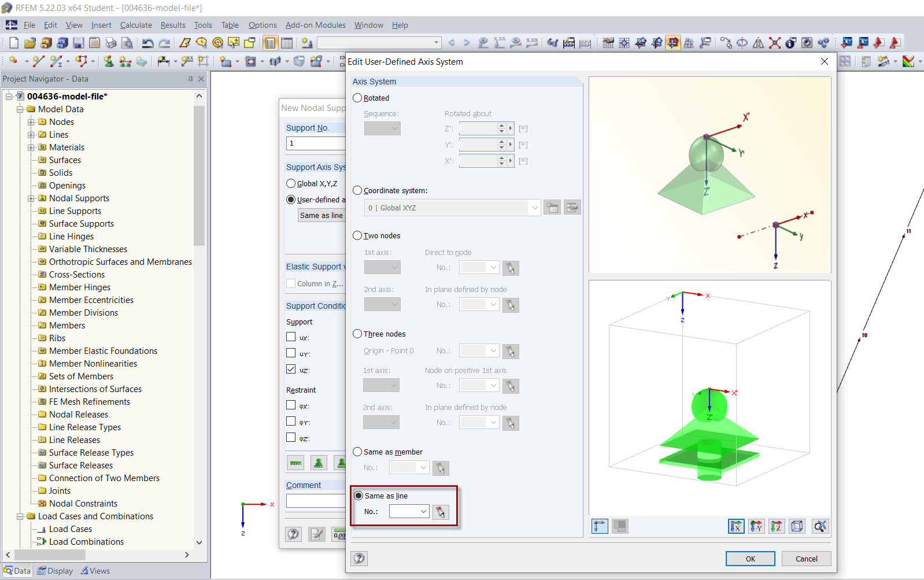Open the Calculate menu
This screenshot has height=580, width=924.
pos(136,25)
